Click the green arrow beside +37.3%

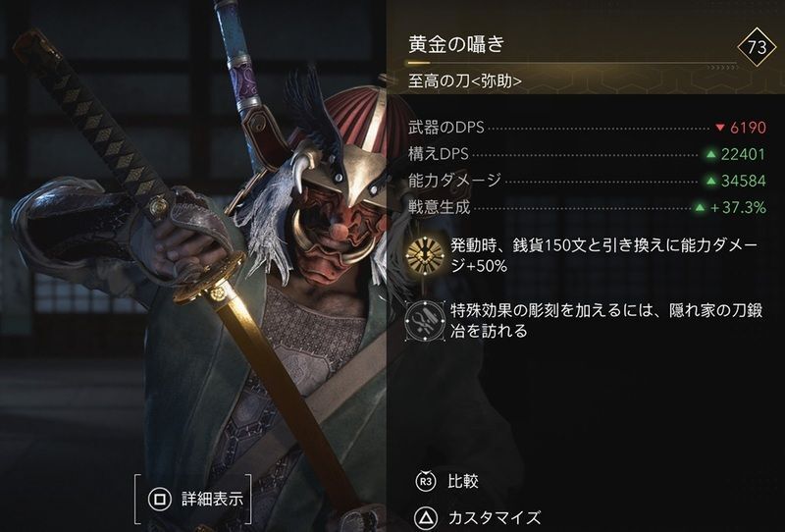(700, 207)
